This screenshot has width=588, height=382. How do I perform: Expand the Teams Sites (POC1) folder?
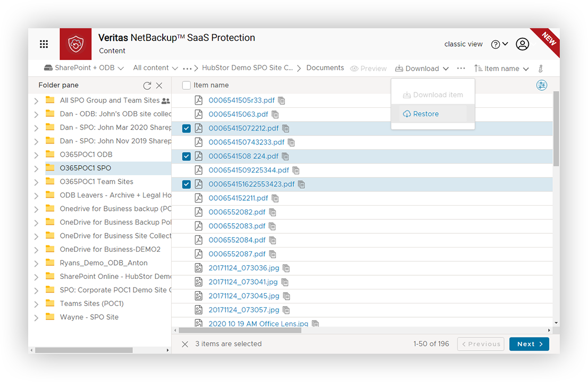coord(36,304)
